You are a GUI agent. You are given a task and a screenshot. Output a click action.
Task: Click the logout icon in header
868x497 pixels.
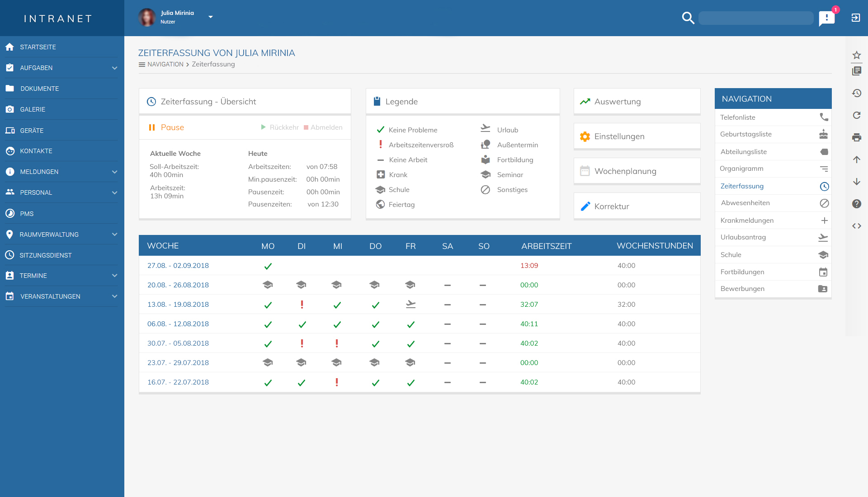pyautogui.click(x=856, y=18)
